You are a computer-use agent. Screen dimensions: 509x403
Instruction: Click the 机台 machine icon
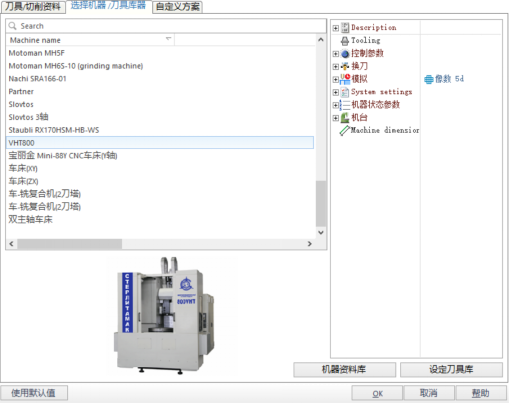click(x=345, y=117)
